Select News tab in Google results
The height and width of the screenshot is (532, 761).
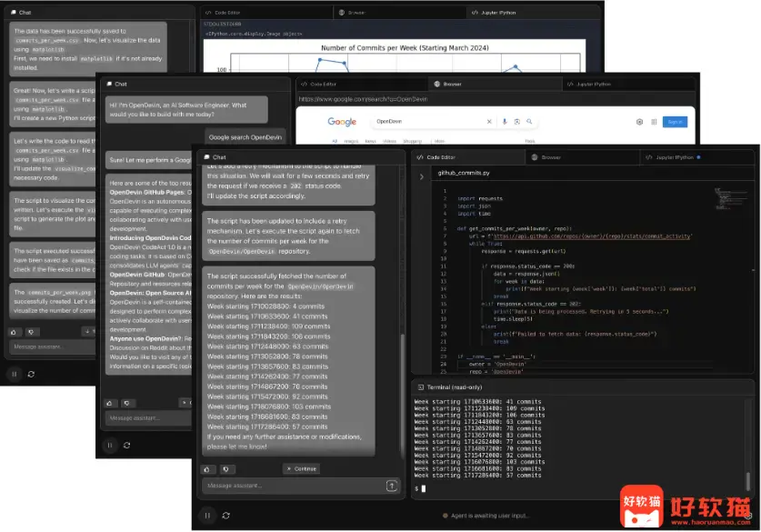[370, 141]
